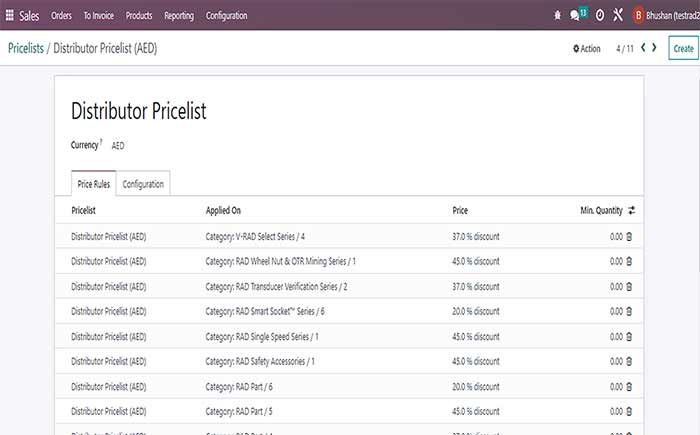700x435 pixels.
Task: Open the Configuration top menu
Action: coord(226,16)
